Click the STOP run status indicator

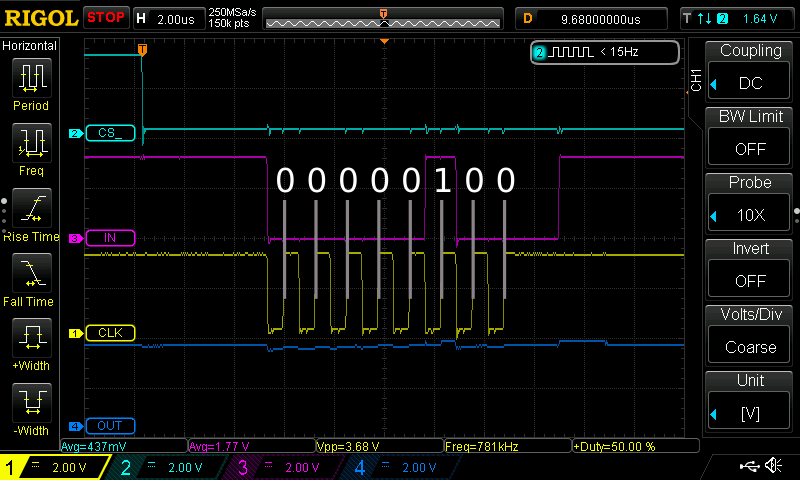click(x=106, y=18)
